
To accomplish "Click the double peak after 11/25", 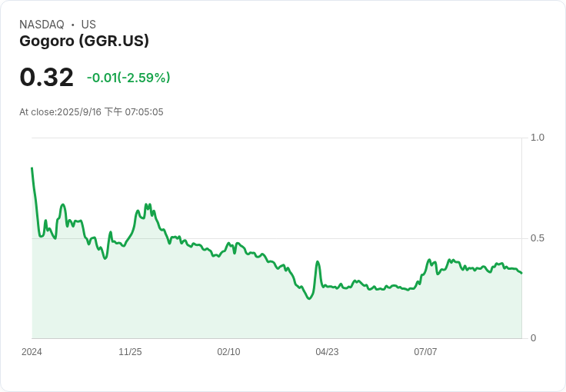I will click(x=148, y=205).
